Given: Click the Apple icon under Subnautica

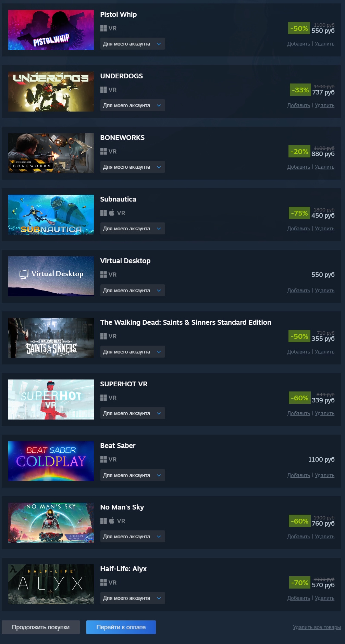Looking at the screenshot, I should point(112,213).
